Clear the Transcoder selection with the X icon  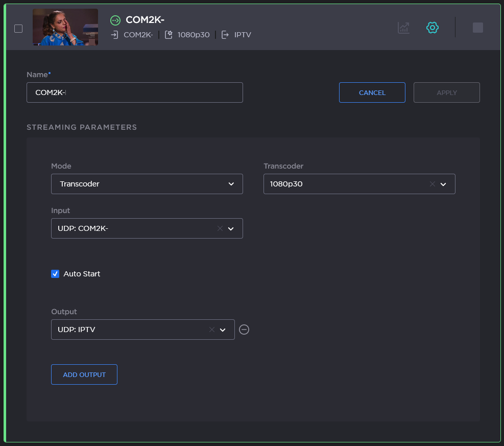click(x=432, y=184)
